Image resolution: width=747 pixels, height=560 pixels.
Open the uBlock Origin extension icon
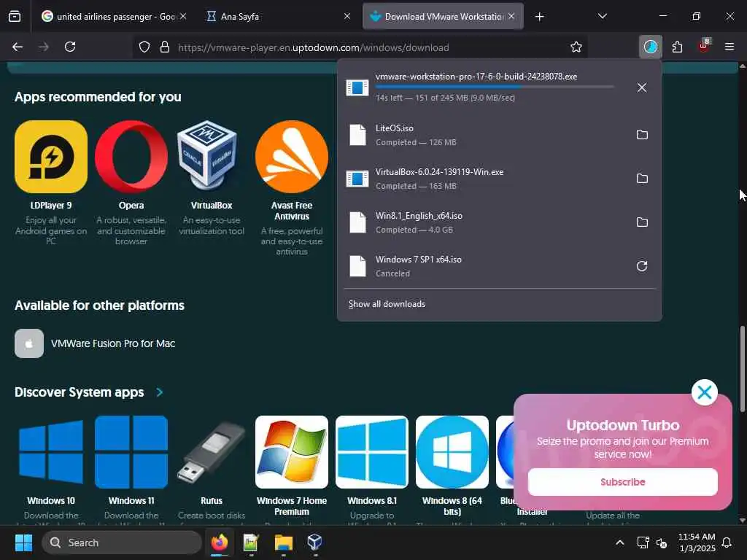click(x=703, y=47)
